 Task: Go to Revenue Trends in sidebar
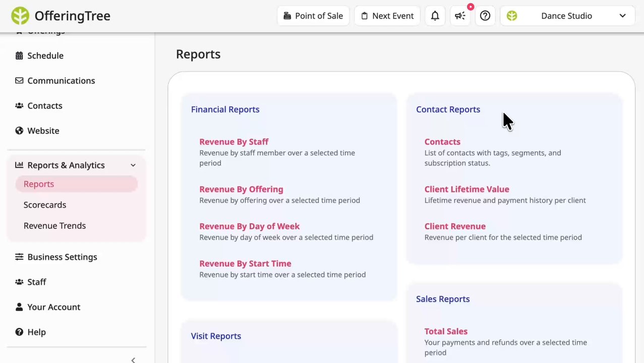coord(54,225)
